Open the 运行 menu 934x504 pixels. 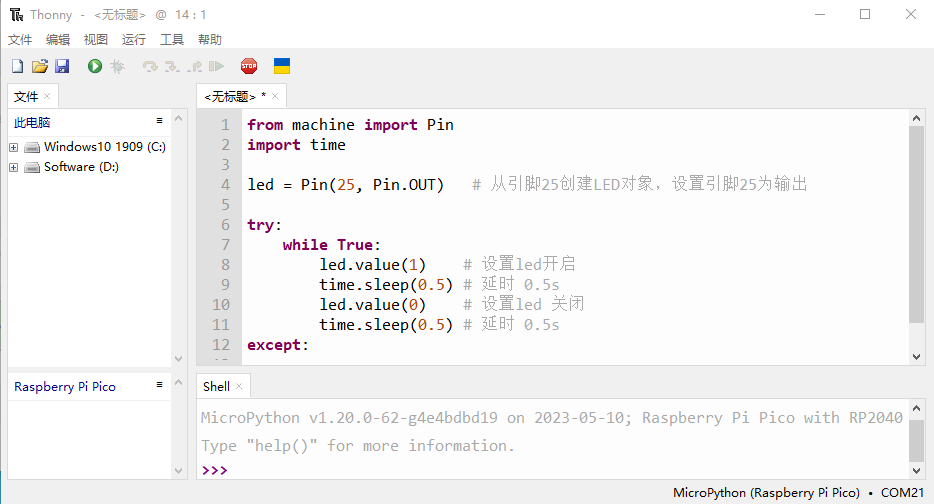tap(133, 39)
